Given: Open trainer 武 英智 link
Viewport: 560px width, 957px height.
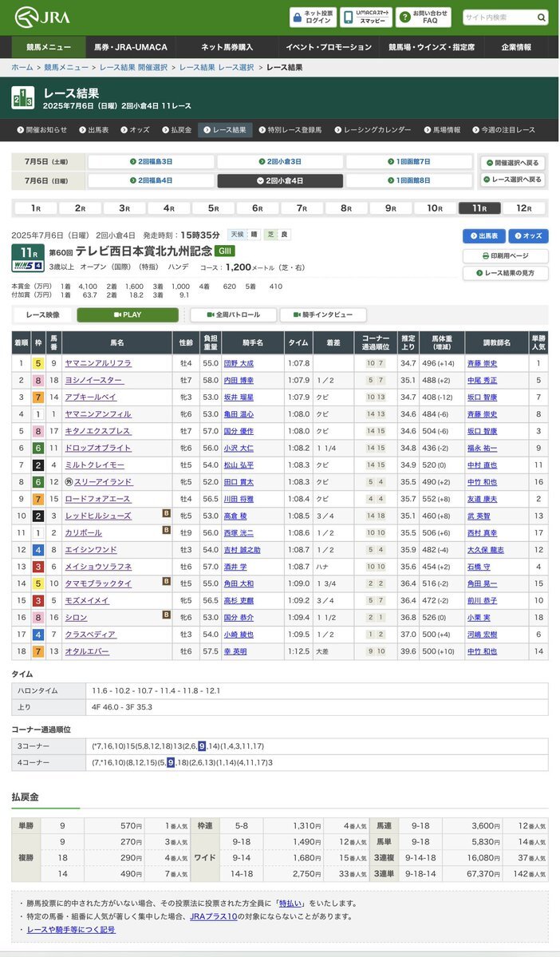Looking at the screenshot, I should 479,516.
